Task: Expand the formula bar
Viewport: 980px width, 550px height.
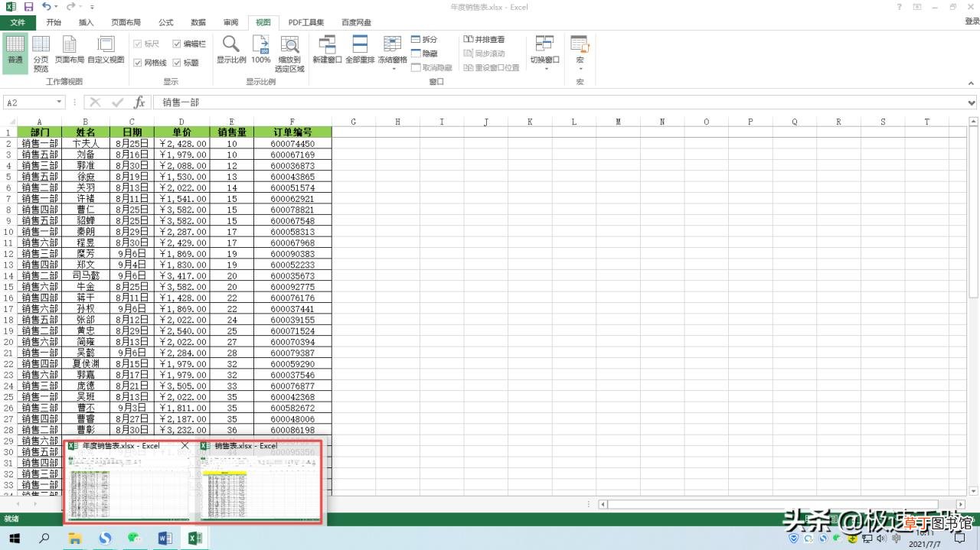Action: click(x=972, y=103)
